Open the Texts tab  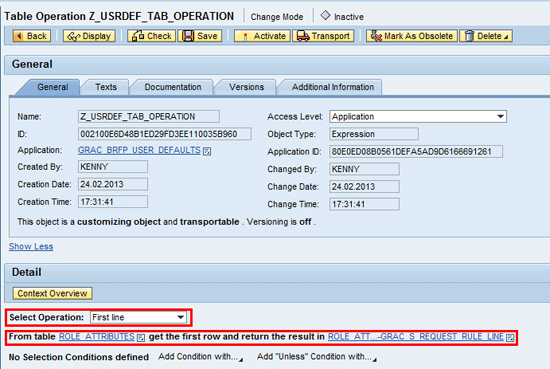coord(106,87)
